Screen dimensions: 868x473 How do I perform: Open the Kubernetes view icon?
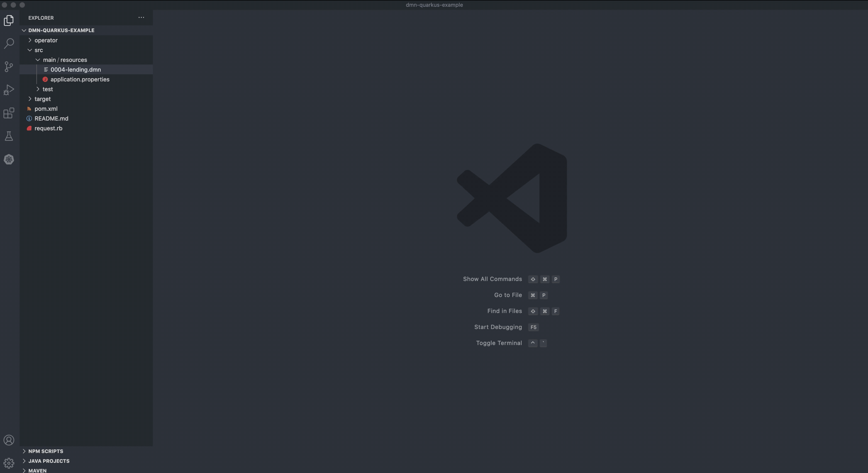(9, 159)
